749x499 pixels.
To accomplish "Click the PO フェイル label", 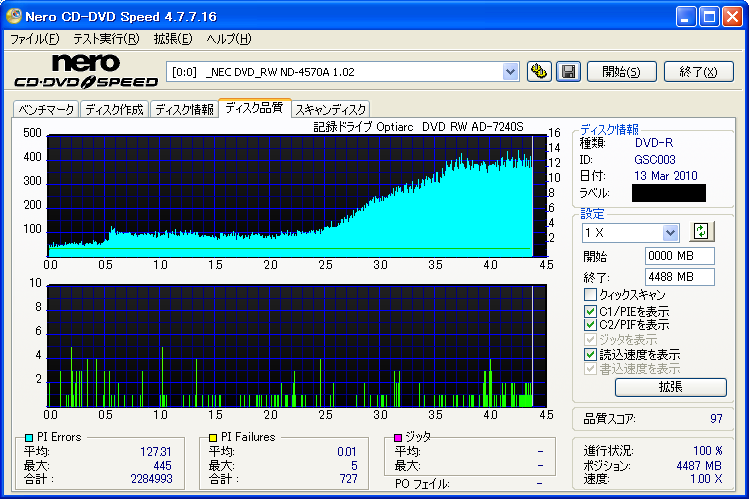I will click(422, 484).
